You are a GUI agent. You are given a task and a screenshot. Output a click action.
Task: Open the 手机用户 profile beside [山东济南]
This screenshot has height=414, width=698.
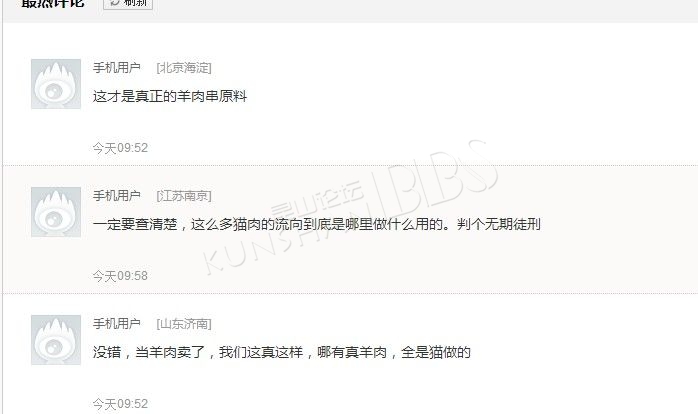(x=117, y=324)
